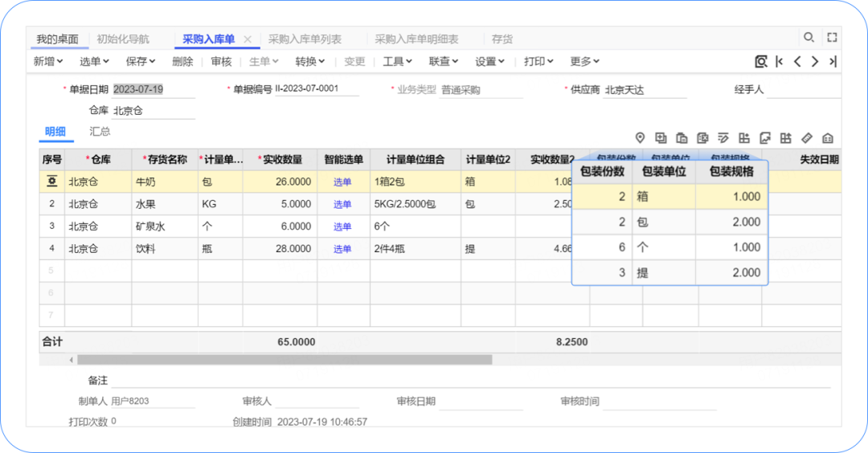
Task: Click the 选单 link in the 牛奶 row
Action: (342, 182)
